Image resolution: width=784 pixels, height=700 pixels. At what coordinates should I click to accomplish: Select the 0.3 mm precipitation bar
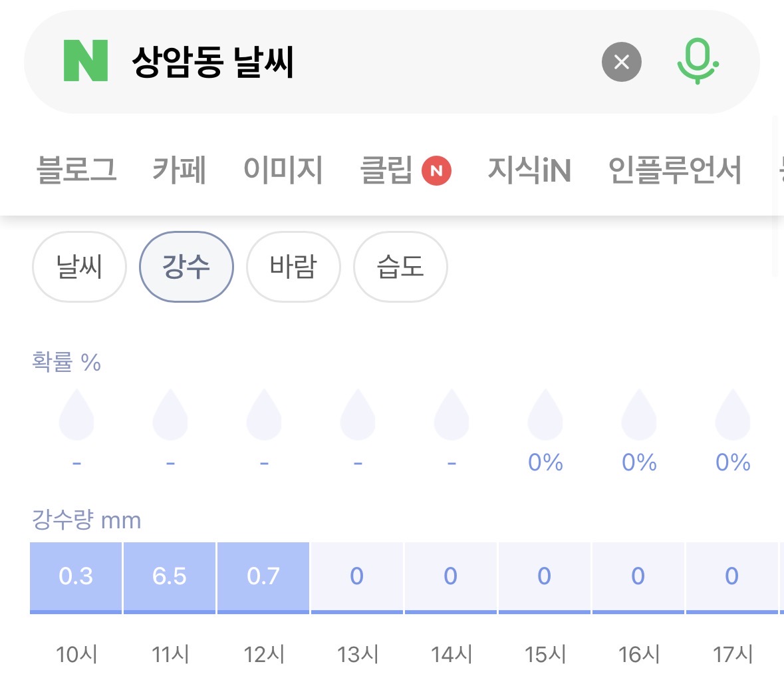click(x=76, y=576)
